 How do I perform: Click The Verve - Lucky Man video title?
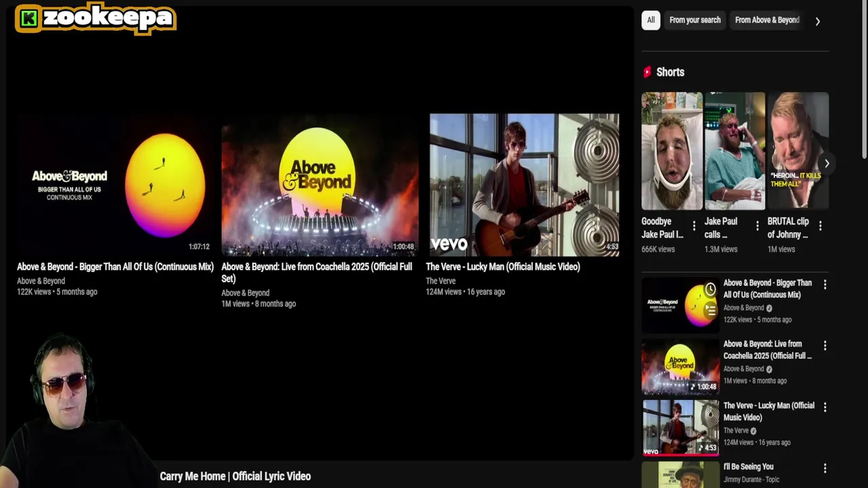tap(502, 267)
